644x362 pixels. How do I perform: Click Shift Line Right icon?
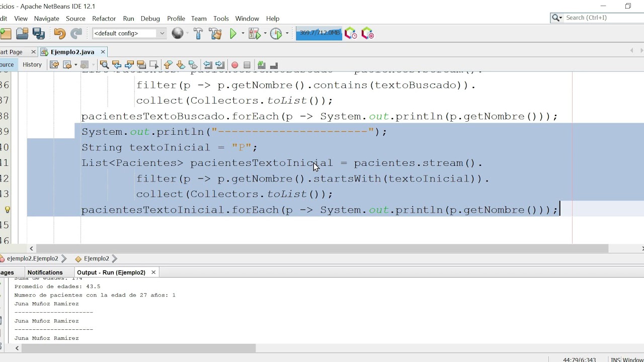(x=220, y=65)
